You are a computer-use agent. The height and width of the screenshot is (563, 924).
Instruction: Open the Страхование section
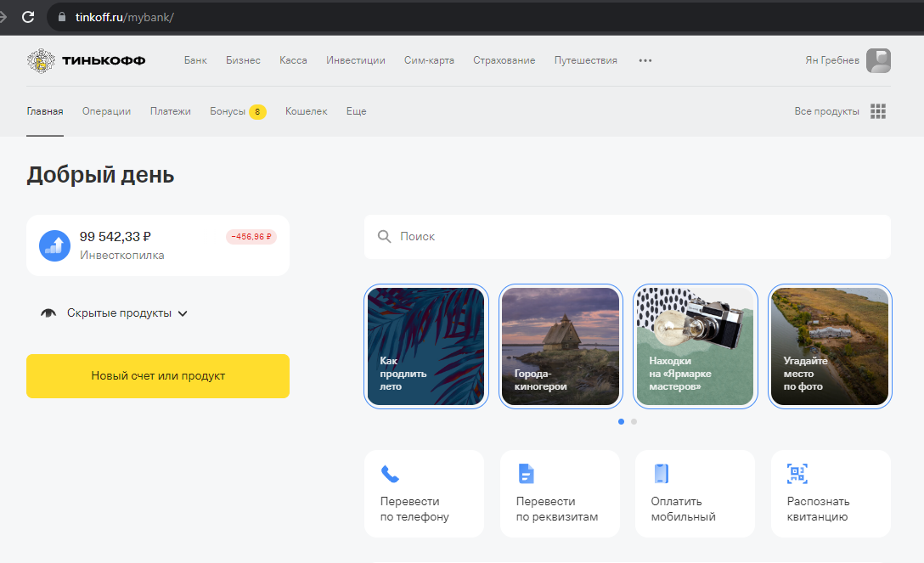tap(504, 60)
